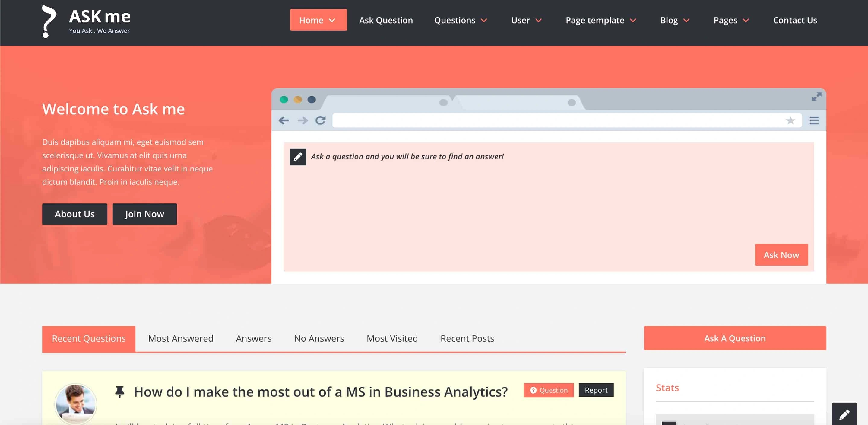The height and width of the screenshot is (425, 868).
Task: Click the pin icon beside question title
Action: tap(120, 391)
